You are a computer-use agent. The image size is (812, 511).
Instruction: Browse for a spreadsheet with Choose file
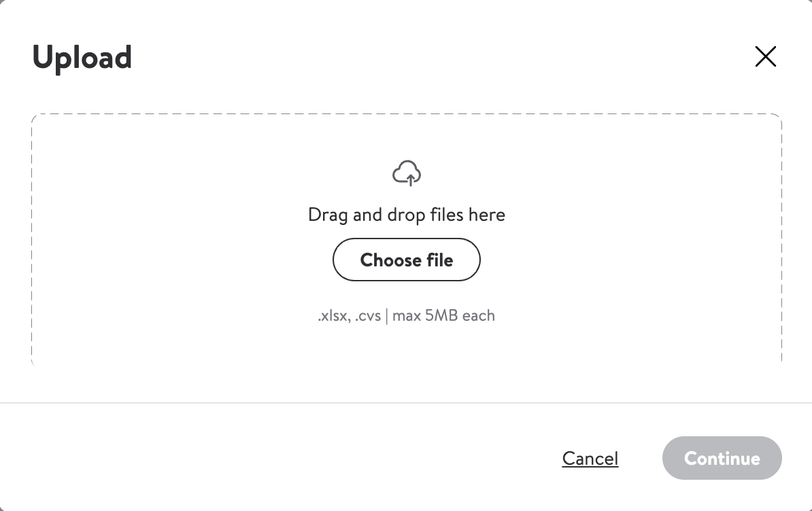[407, 260]
